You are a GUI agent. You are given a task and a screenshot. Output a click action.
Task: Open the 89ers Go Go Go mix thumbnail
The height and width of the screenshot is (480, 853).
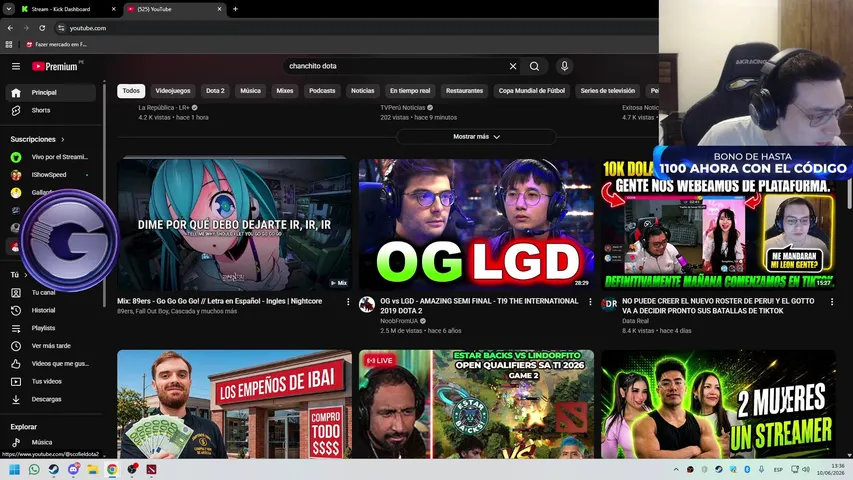coord(234,223)
